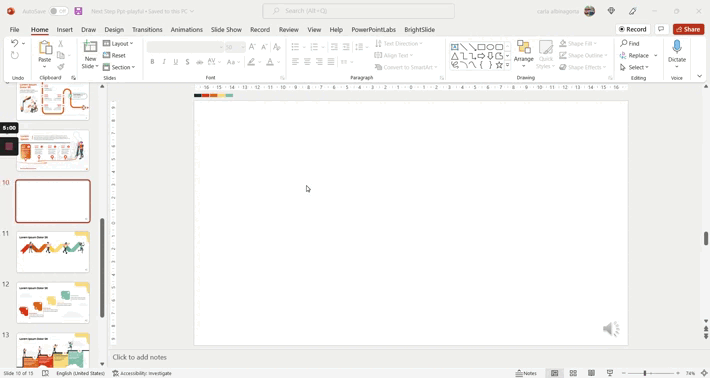The image size is (710, 378).
Task: Click the Format Painter brush icon
Action: click(61, 67)
